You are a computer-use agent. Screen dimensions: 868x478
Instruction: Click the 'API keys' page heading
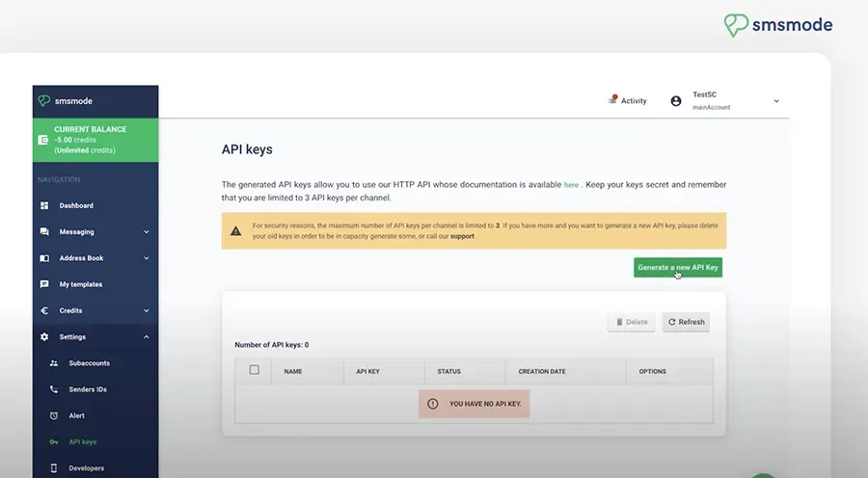coord(247,149)
